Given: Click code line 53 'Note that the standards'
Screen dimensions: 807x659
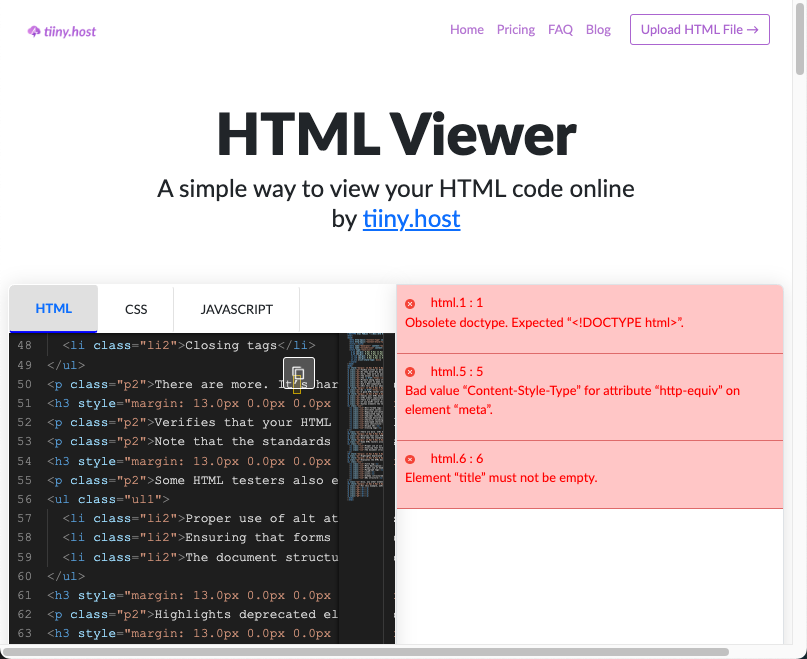Looking at the screenshot, I should coord(189,442).
